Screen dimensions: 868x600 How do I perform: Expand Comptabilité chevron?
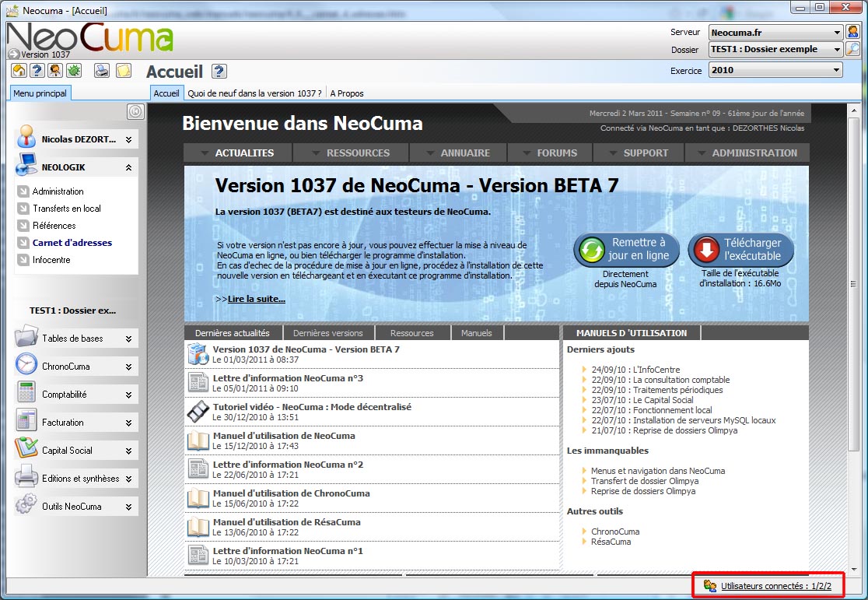[128, 395]
